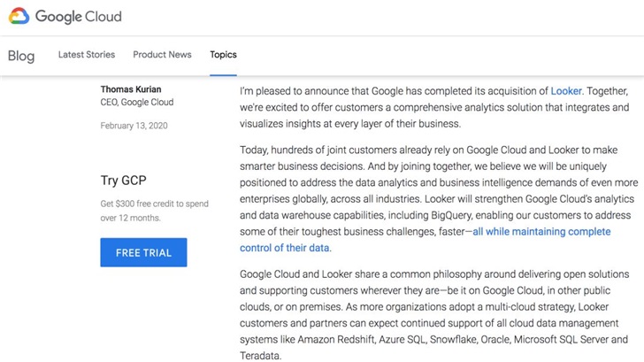Click the Try GCP heading
Image resolution: width=644 pixels, height=362 pixels.
click(x=122, y=181)
